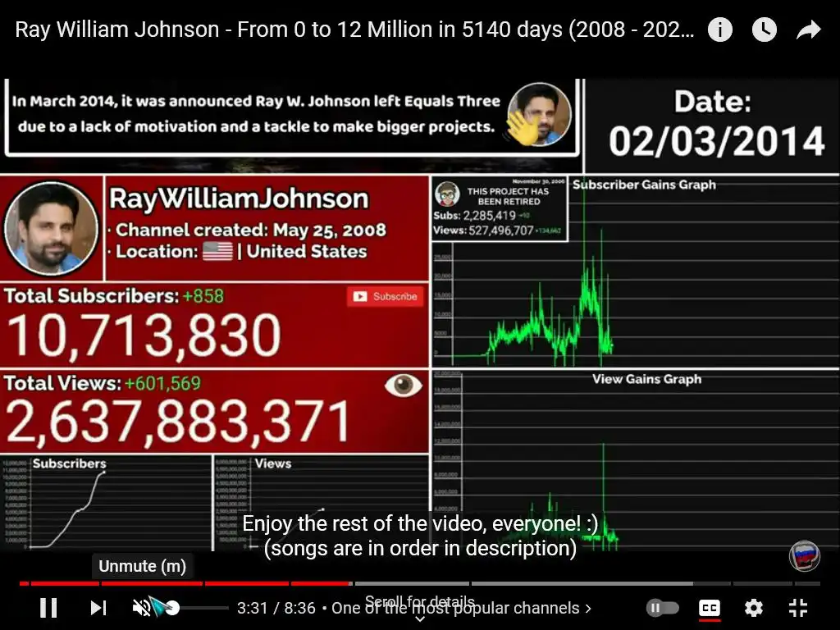
Task: Open the player settings gear
Action: coord(754,608)
